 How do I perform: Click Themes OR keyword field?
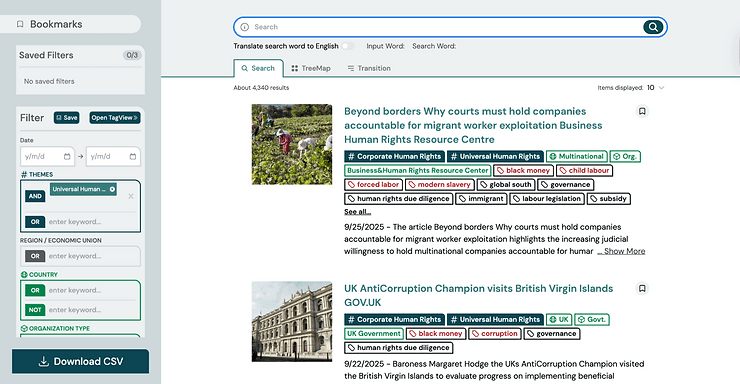click(x=92, y=222)
